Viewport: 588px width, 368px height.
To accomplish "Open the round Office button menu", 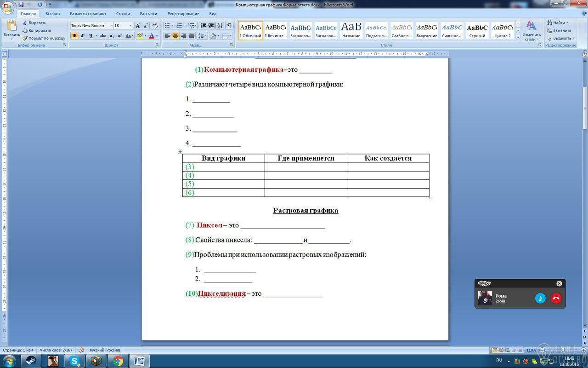I will (x=8, y=7).
